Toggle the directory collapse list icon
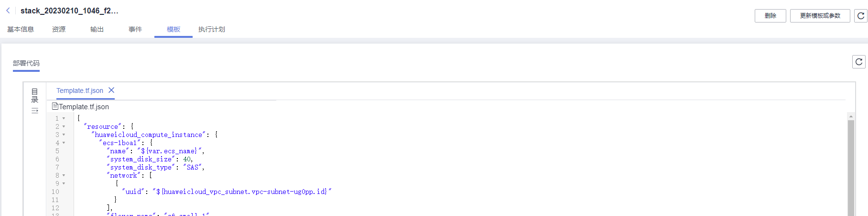 click(x=34, y=111)
